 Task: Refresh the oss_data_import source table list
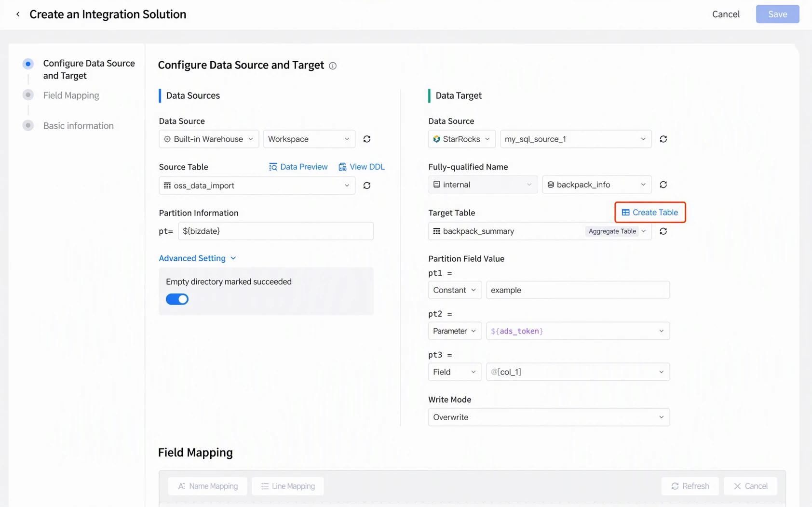tap(367, 186)
